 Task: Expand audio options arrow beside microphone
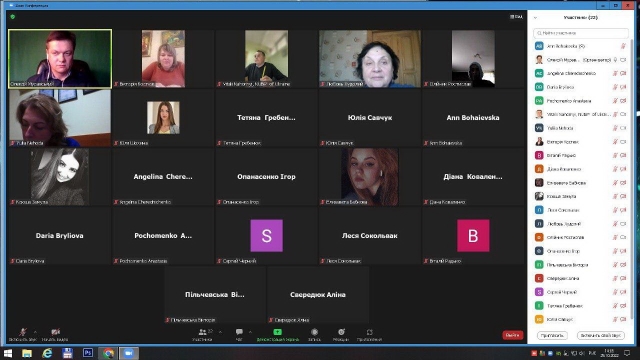[x=35, y=332]
